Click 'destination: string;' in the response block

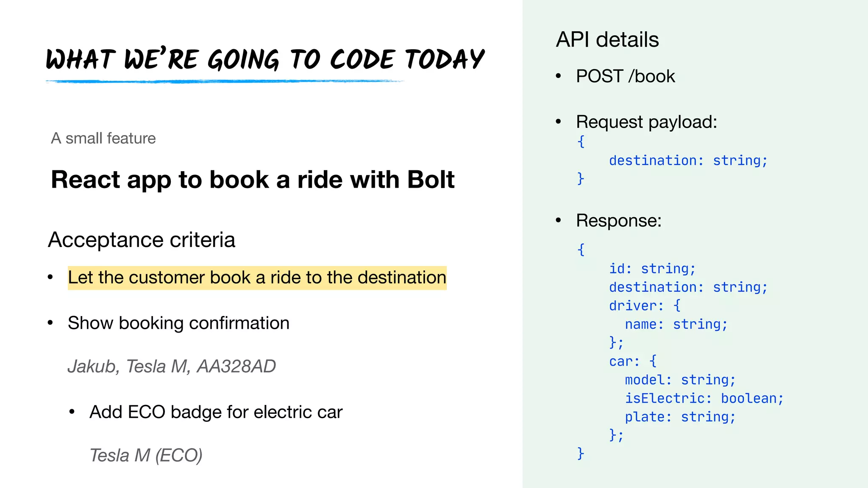coord(688,287)
